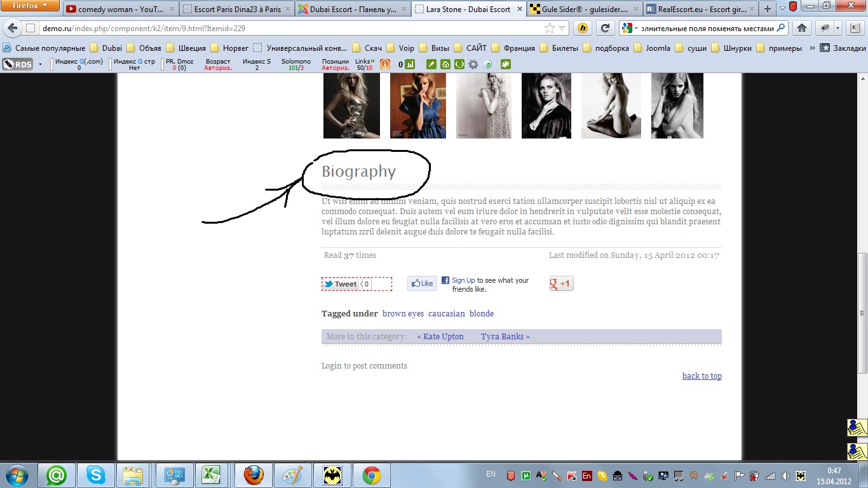The width and height of the screenshot is (868, 488).
Task: Launch Skype from the taskbar
Action: point(96,475)
